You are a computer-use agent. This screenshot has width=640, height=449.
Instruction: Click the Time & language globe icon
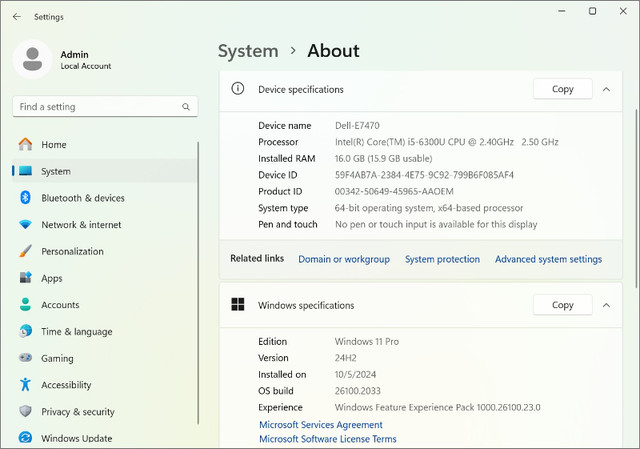point(25,331)
